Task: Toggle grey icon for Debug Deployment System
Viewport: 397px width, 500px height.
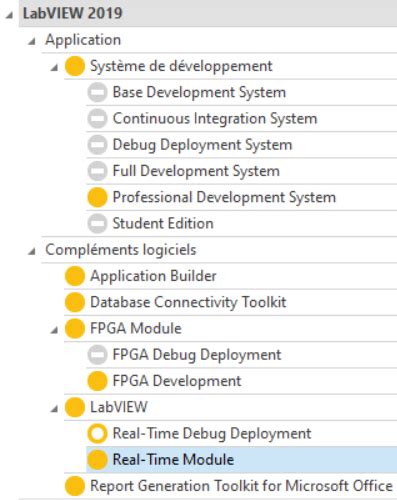Action: coord(97,145)
